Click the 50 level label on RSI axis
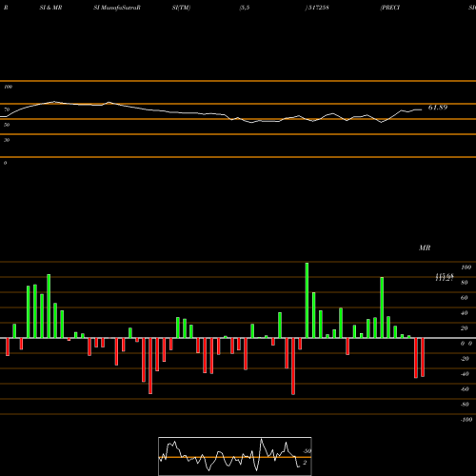The width and height of the screenshot is (476, 476). click(x=7, y=125)
